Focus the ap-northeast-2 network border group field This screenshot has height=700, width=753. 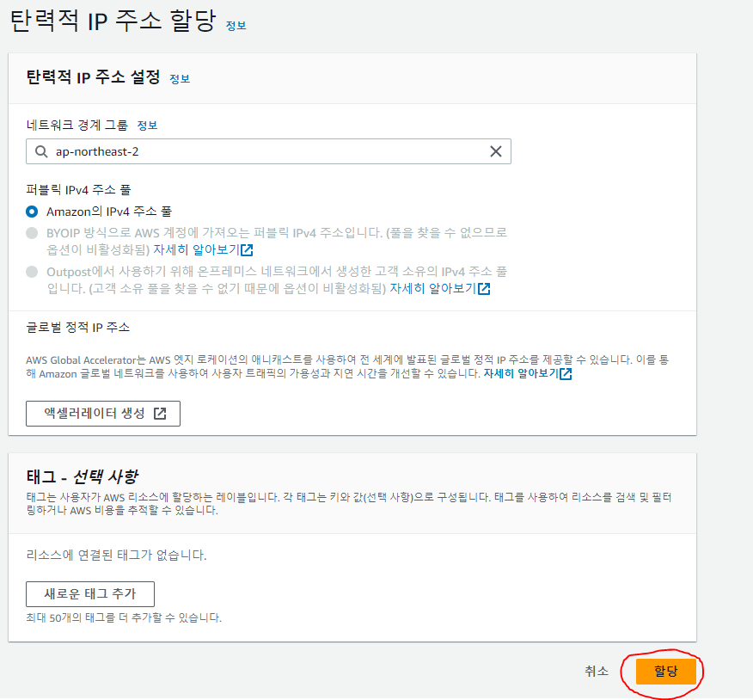tap(268, 151)
